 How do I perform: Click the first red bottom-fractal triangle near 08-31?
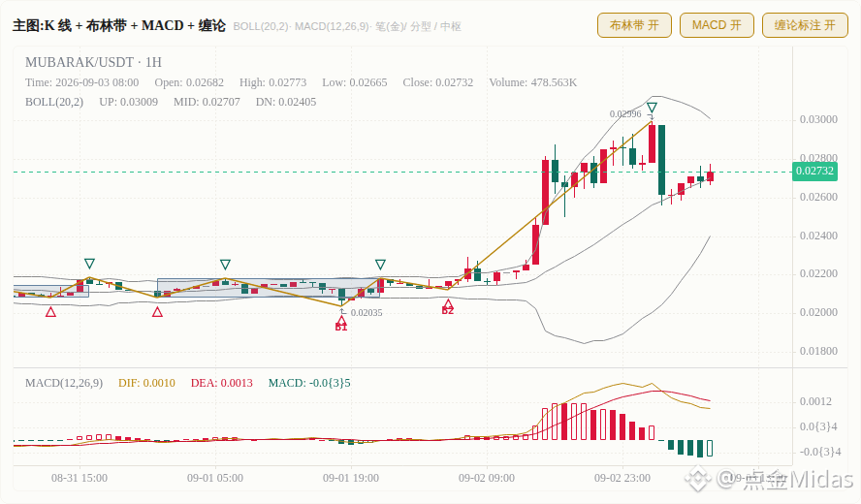pos(50,312)
